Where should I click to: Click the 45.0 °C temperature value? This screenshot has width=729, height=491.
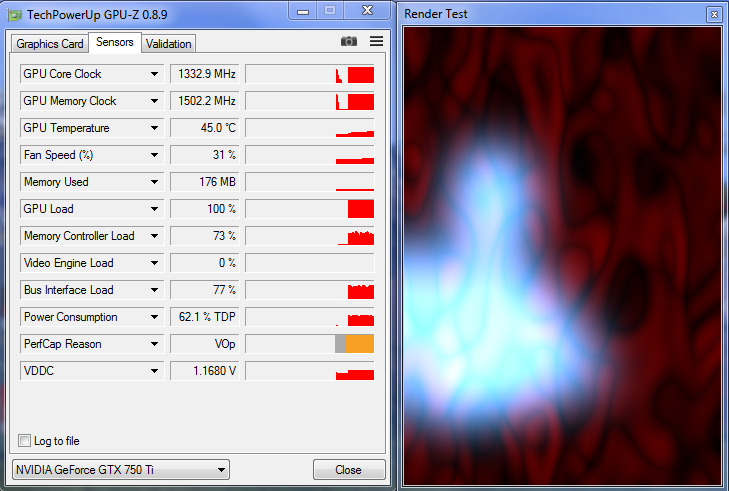point(205,128)
